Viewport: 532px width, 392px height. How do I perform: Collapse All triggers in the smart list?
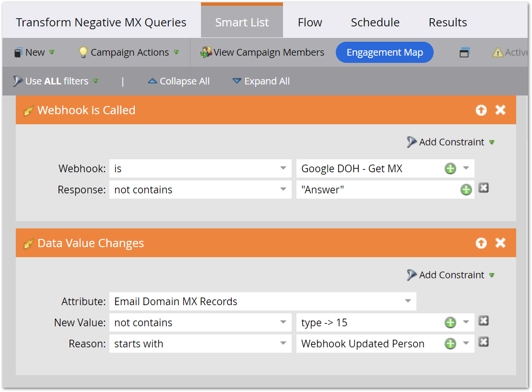point(179,82)
